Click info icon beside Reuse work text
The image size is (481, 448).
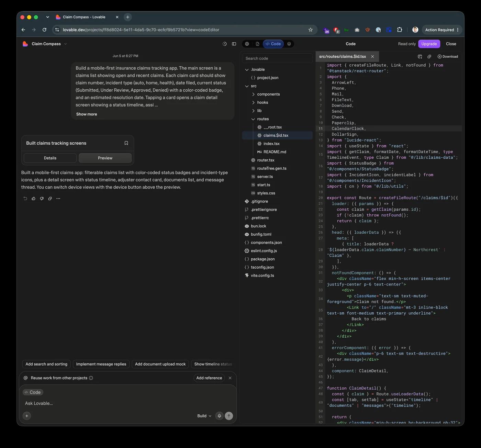pyautogui.click(x=91, y=378)
